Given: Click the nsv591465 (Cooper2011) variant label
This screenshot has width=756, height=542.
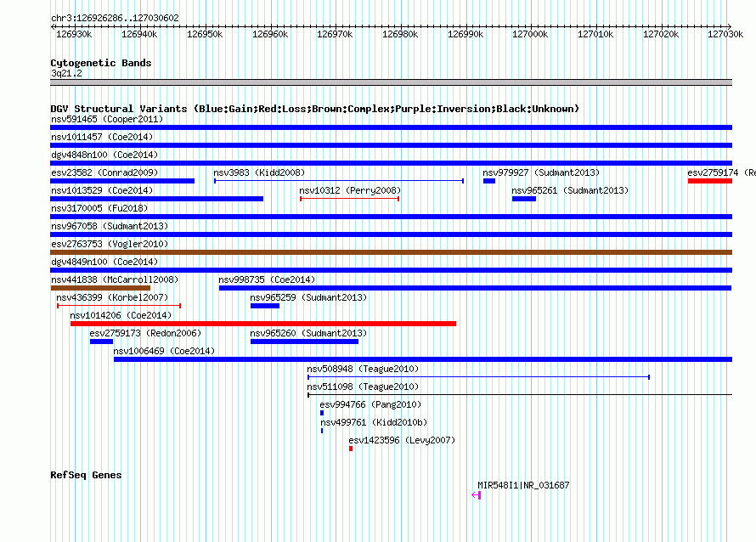Looking at the screenshot, I should pyautogui.click(x=107, y=119).
